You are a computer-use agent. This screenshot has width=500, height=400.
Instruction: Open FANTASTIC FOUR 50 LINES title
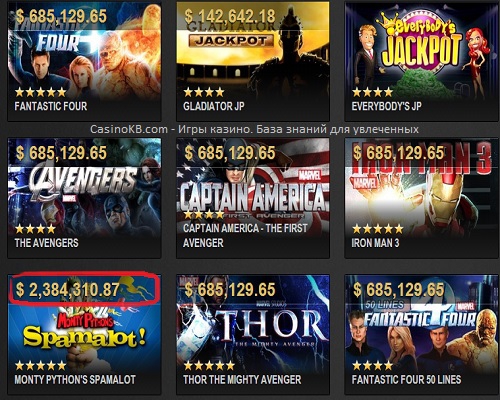(x=406, y=380)
